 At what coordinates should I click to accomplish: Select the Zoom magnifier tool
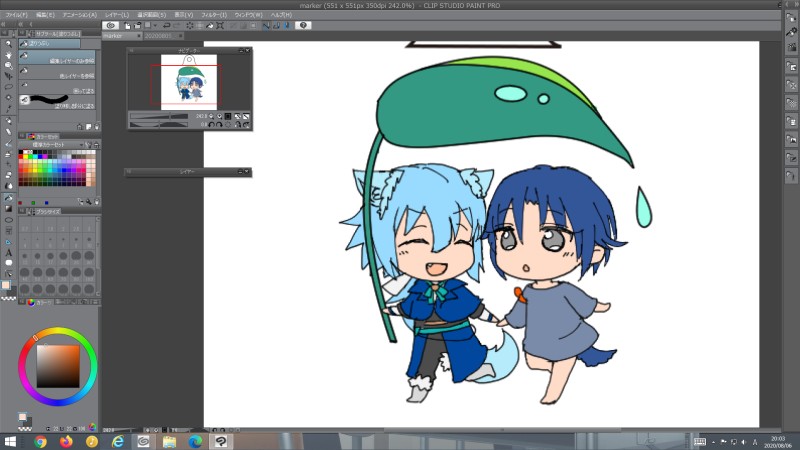click(8, 44)
